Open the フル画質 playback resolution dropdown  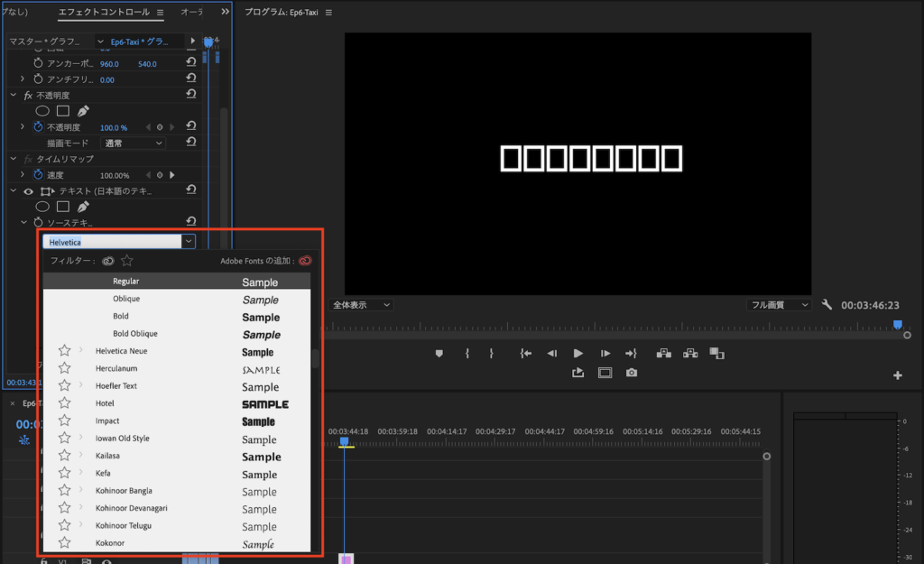pos(781,305)
